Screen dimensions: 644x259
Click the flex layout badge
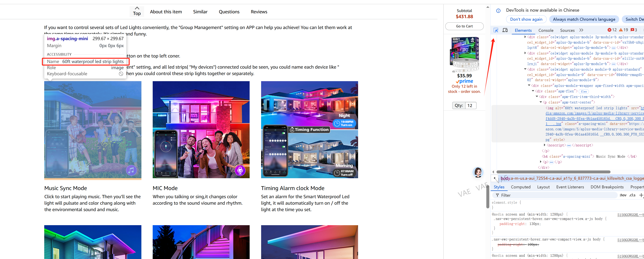coord(584,91)
